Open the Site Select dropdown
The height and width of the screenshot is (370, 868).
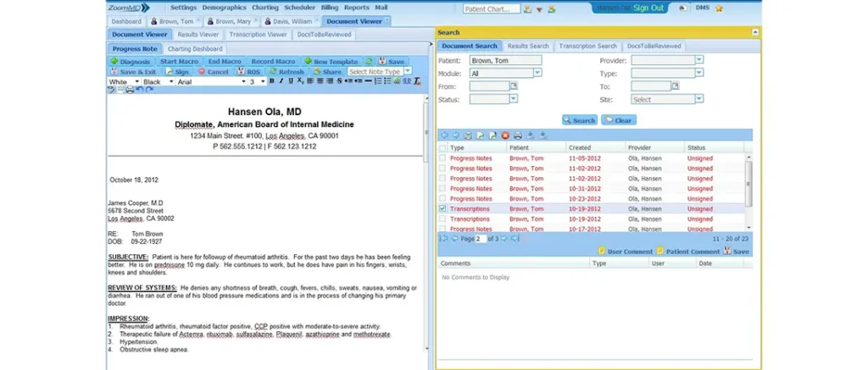[699, 99]
